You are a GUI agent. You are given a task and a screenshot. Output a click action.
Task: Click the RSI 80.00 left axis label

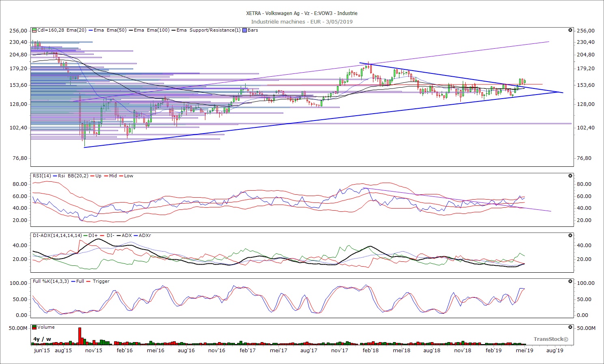coord(20,184)
